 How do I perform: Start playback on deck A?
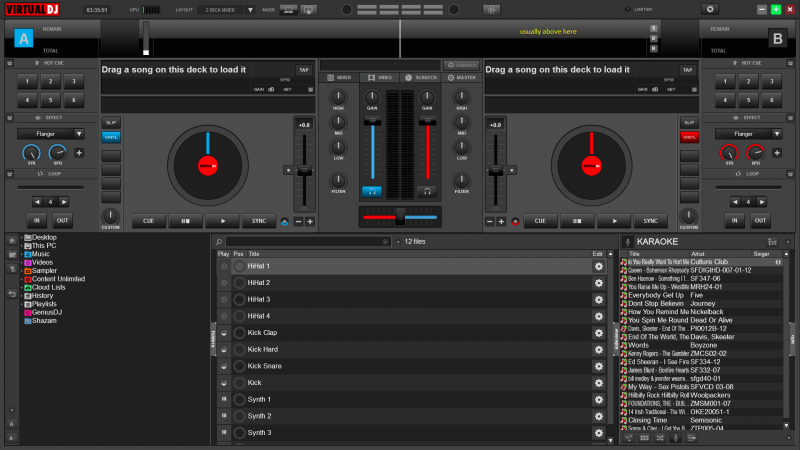222,221
